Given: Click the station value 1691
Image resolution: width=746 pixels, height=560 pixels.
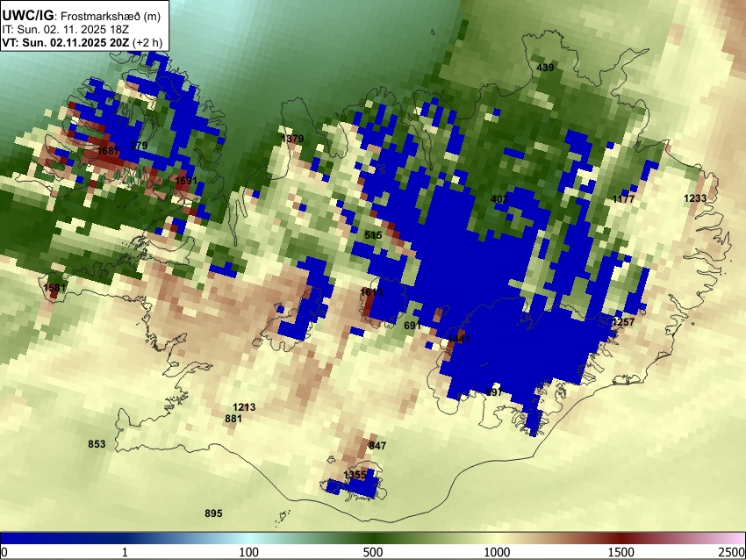Looking at the screenshot, I should coord(186,180).
